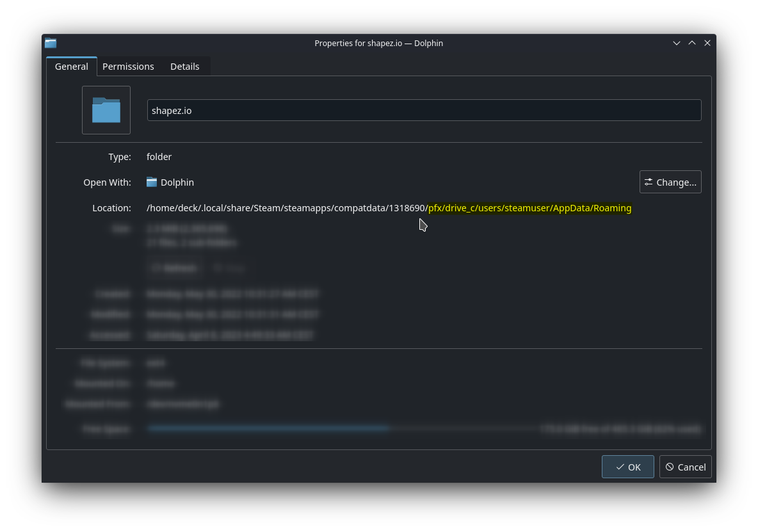Click the window title 'Properties for shapez.io — Dolphin'
The width and height of the screenshot is (758, 532).
(x=378, y=44)
